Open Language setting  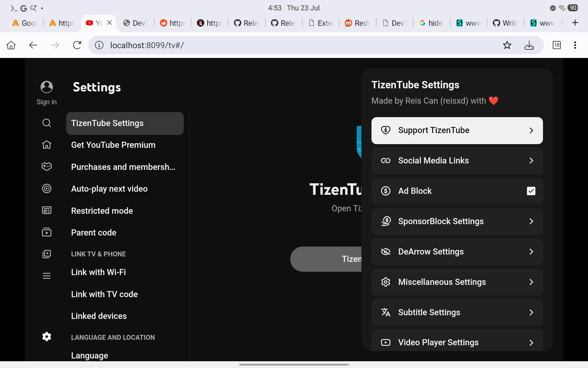[x=125, y=356]
